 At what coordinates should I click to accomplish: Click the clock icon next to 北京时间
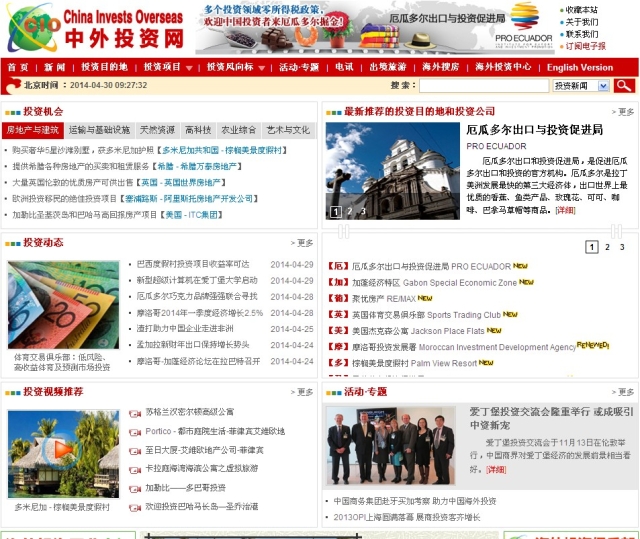(x=14, y=86)
